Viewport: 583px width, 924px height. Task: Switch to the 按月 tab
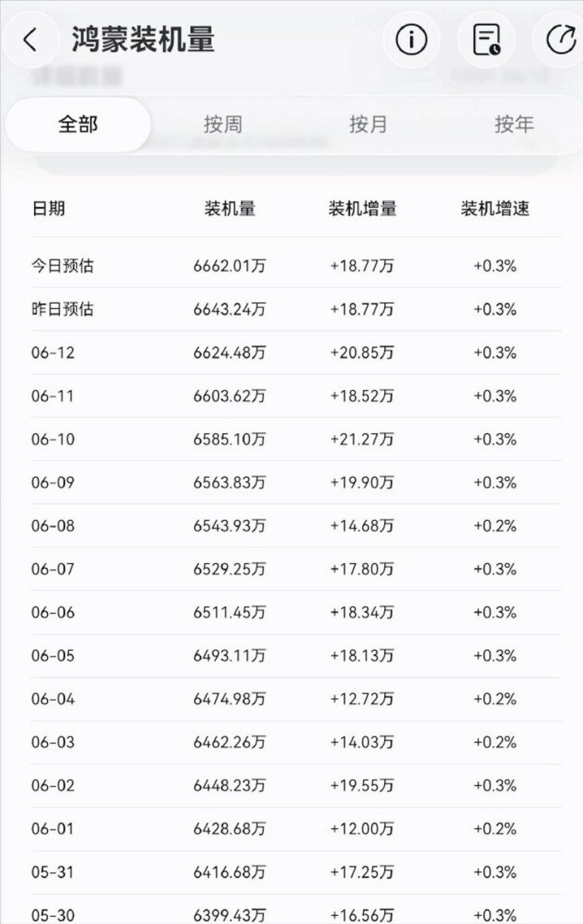(368, 124)
